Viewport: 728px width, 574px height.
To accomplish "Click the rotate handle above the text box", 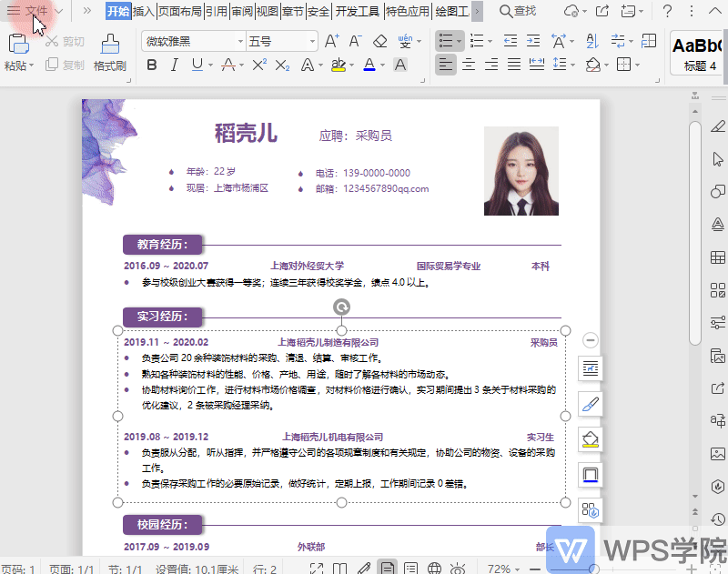I will pos(341,307).
